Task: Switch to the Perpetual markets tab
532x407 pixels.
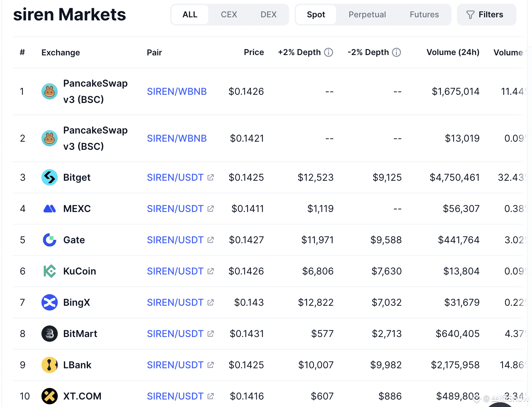Action: point(367,15)
